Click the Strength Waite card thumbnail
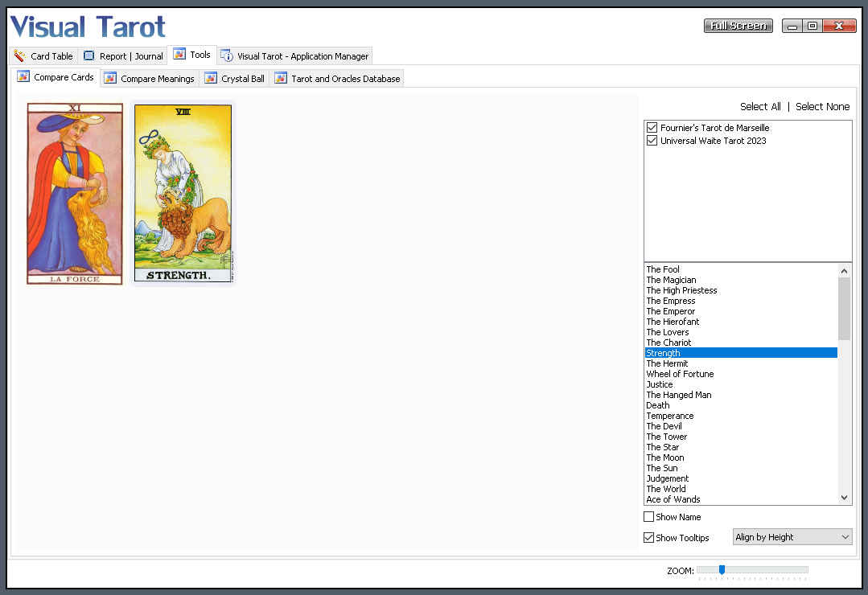The image size is (868, 595). coord(183,193)
